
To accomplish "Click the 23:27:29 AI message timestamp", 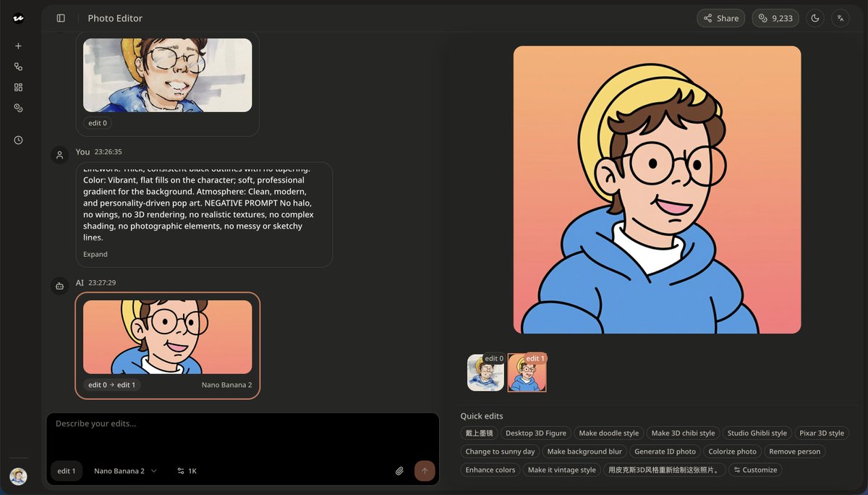I will (x=102, y=283).
